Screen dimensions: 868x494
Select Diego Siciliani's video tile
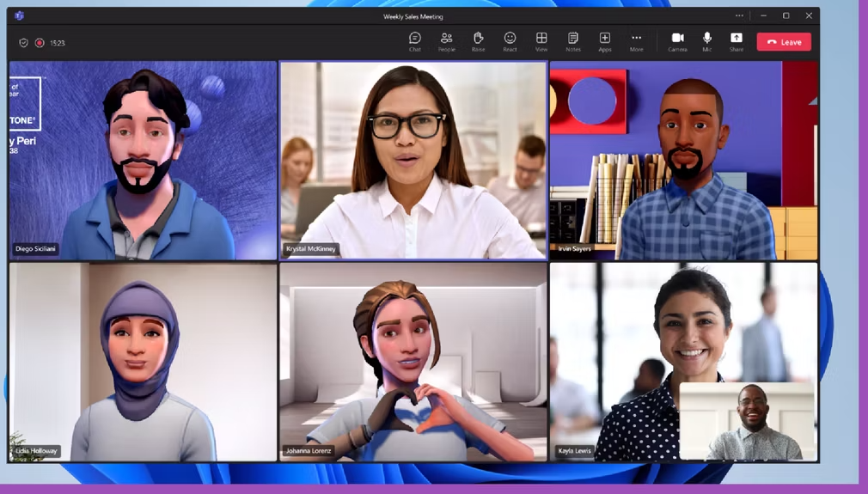point(143,161)
